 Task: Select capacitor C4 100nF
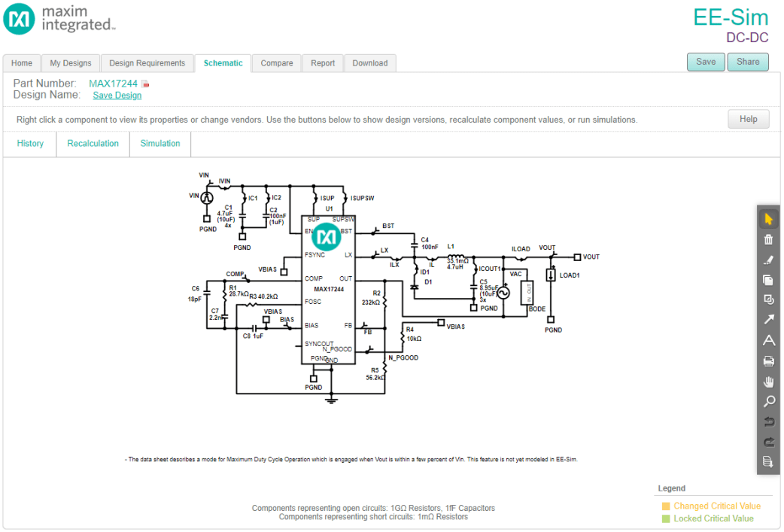(415, 245)
